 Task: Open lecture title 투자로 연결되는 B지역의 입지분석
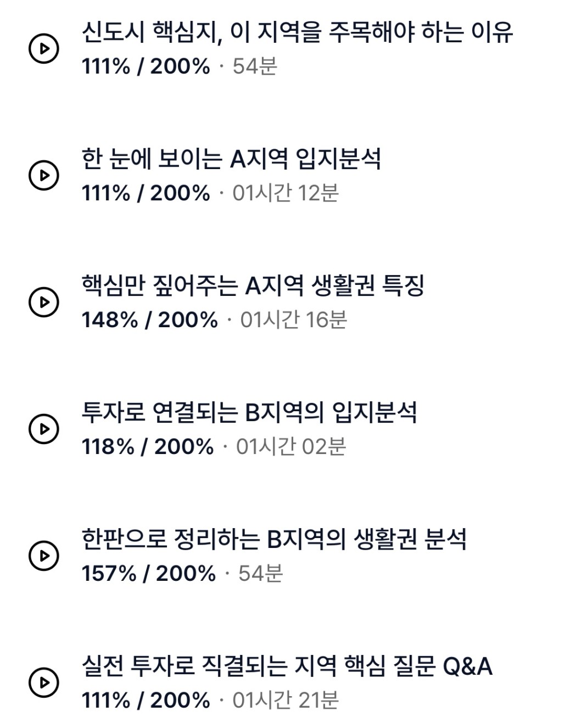[249, 412]
